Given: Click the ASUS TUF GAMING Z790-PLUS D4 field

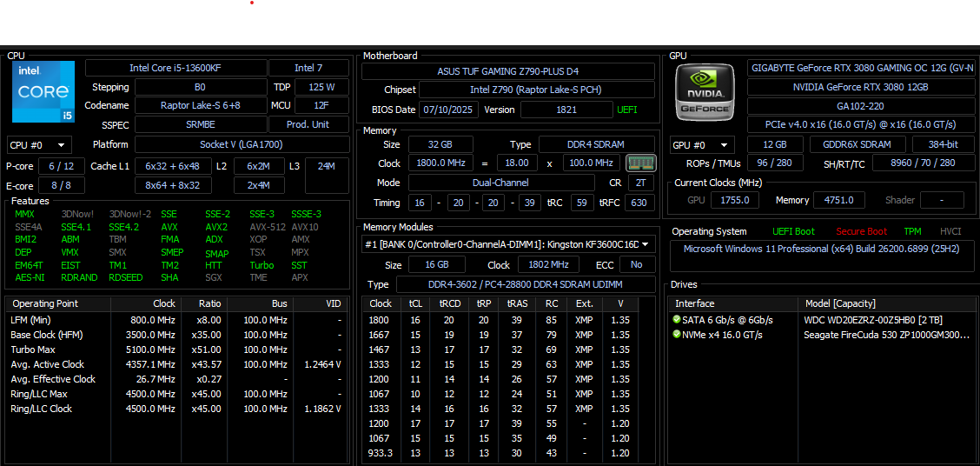Looking at the screenshot, I should [x=507, y=71].
